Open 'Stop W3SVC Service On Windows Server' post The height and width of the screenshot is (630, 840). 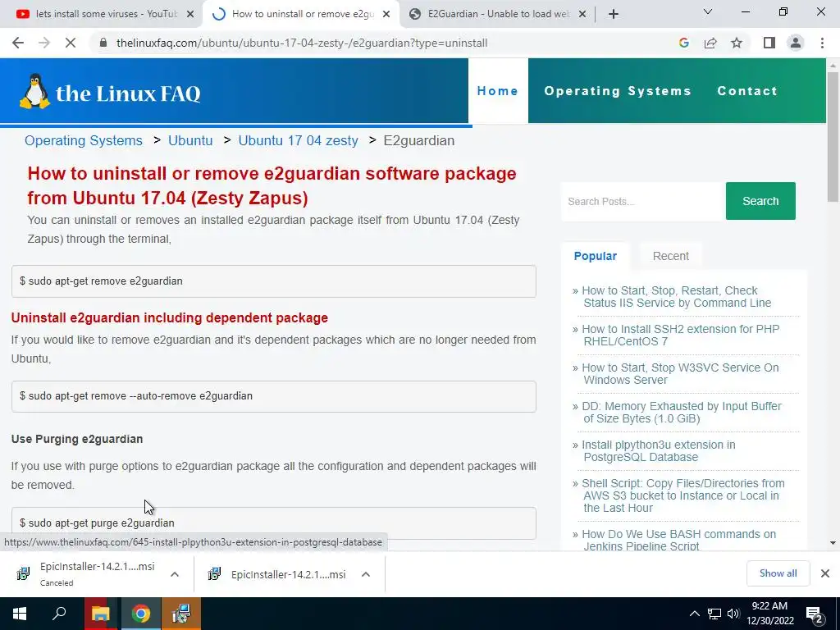680,374
